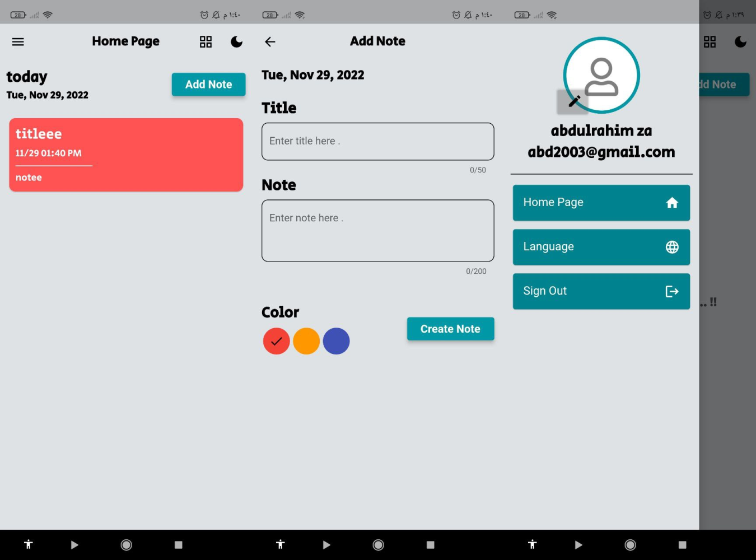This screenshot has width=756, height=560.
Task: Switch note layout using the grid icon
Action: [206, 41]
